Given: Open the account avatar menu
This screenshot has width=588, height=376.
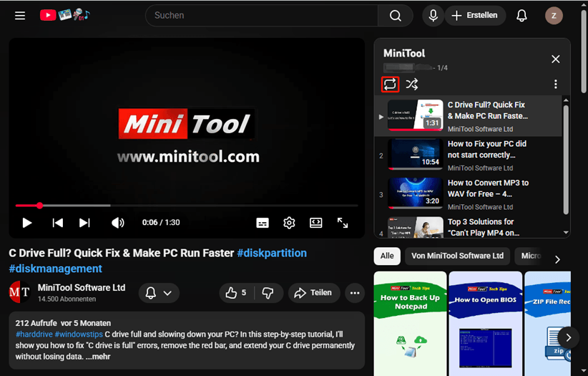Looking at the screenshot, I should coord(554,16).
